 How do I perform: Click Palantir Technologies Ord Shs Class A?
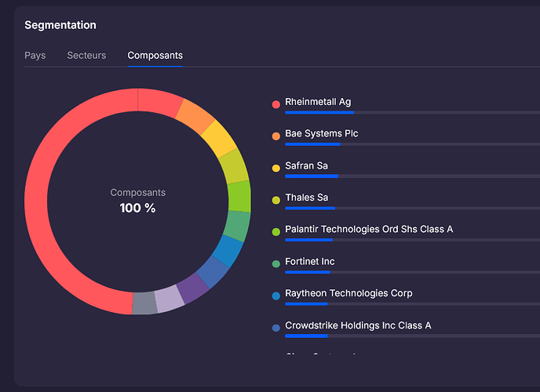369,229
